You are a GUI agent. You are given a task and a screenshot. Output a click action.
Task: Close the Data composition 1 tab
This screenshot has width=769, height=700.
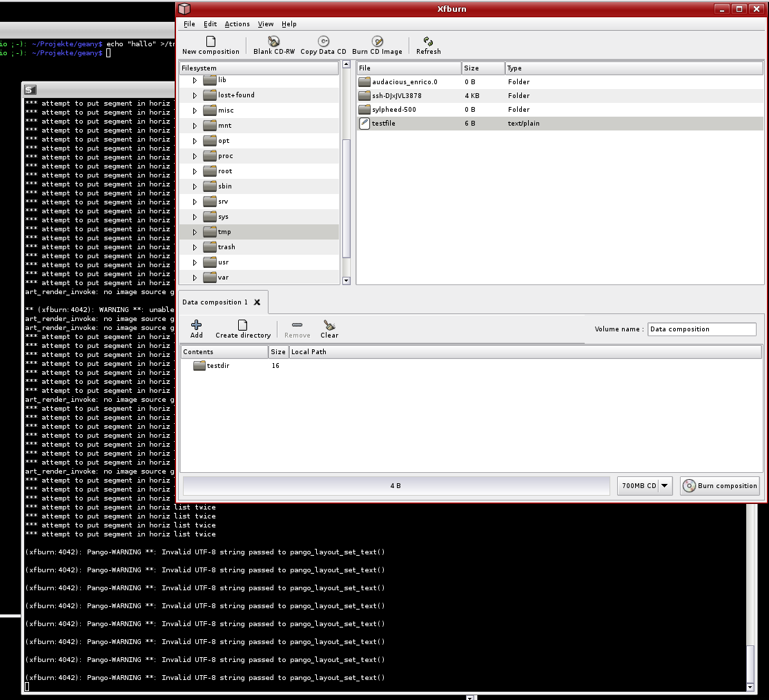tap(257, 302)
